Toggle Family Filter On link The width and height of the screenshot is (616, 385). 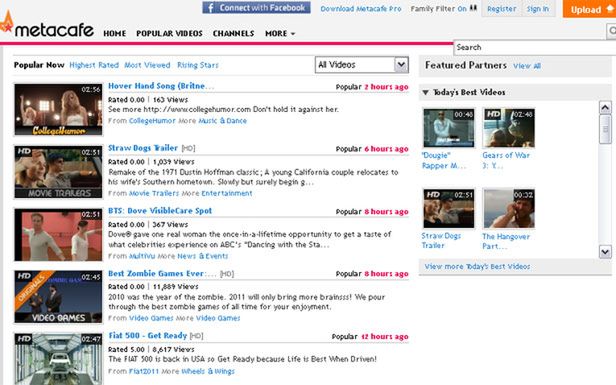[462, 8]
